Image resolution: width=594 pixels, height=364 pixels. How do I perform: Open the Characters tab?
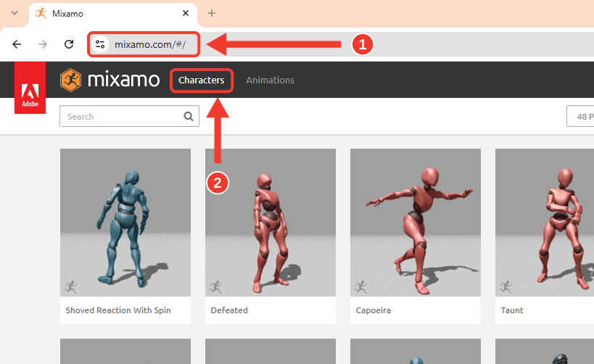tap(202, 80)
